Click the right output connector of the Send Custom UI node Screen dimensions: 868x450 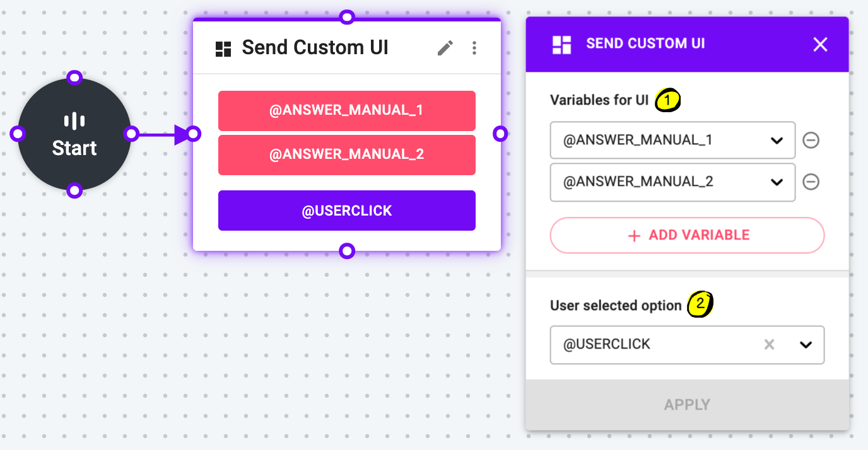tap(500, 134)
